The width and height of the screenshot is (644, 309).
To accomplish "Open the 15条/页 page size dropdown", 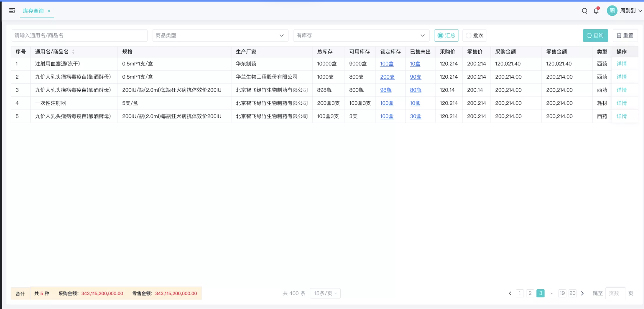I will (x=325, y=293).
